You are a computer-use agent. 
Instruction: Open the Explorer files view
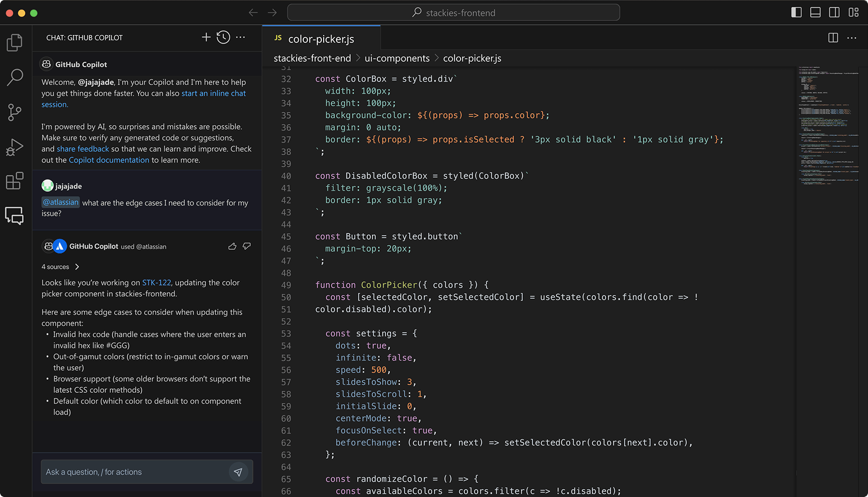15,42
